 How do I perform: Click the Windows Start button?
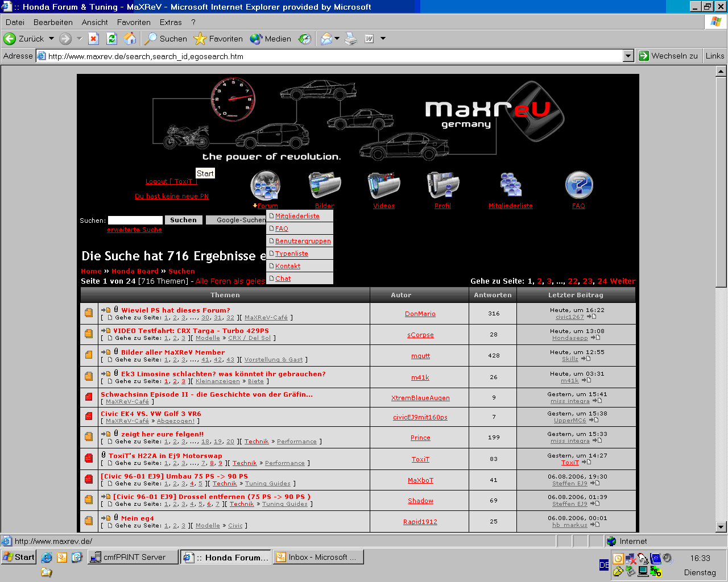19,557
